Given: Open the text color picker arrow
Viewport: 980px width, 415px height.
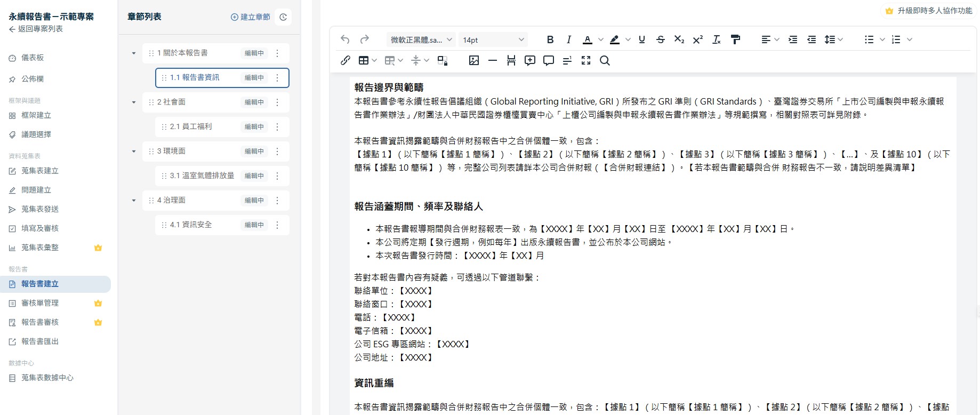Looking at the screenshot, I should 601,39.
